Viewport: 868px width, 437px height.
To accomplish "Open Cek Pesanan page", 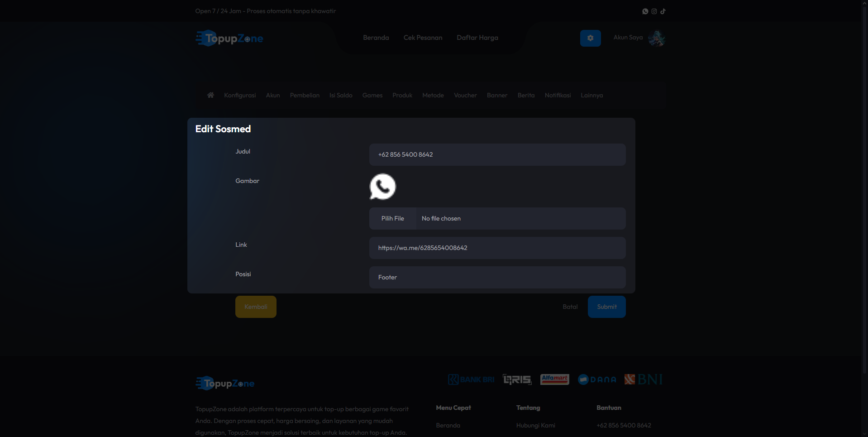I will (423, 38).
